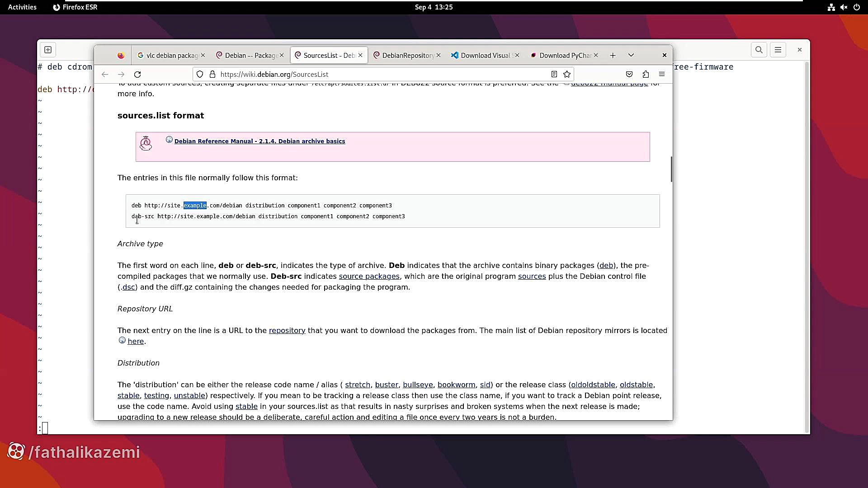
Task: Close the Download PyCharm tab
Action: pyautogui.click(x=596, y=55)
